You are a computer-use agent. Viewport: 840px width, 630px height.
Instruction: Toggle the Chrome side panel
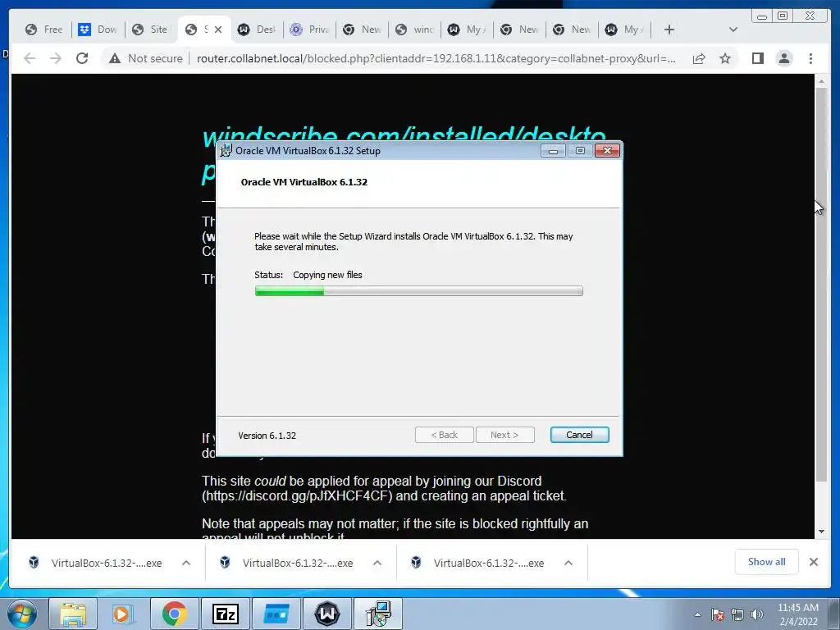point(757,58)
